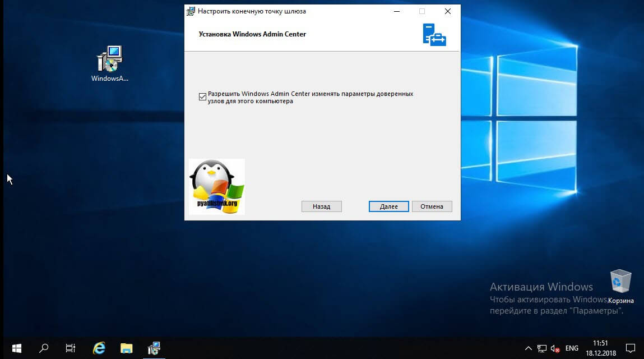
Task: Open the Action Center notifications icon
Action: 631,348
